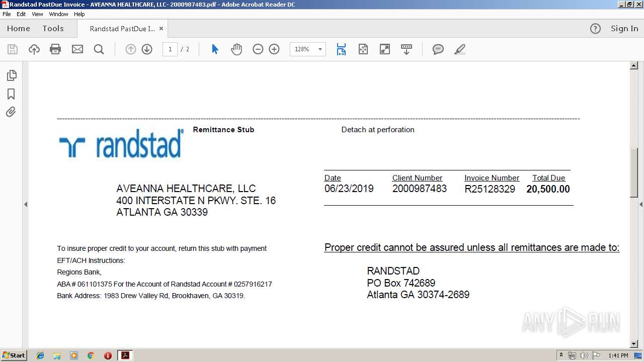Open Chrome from the taskbar
The image size is (644, 362).
point(91,355)
